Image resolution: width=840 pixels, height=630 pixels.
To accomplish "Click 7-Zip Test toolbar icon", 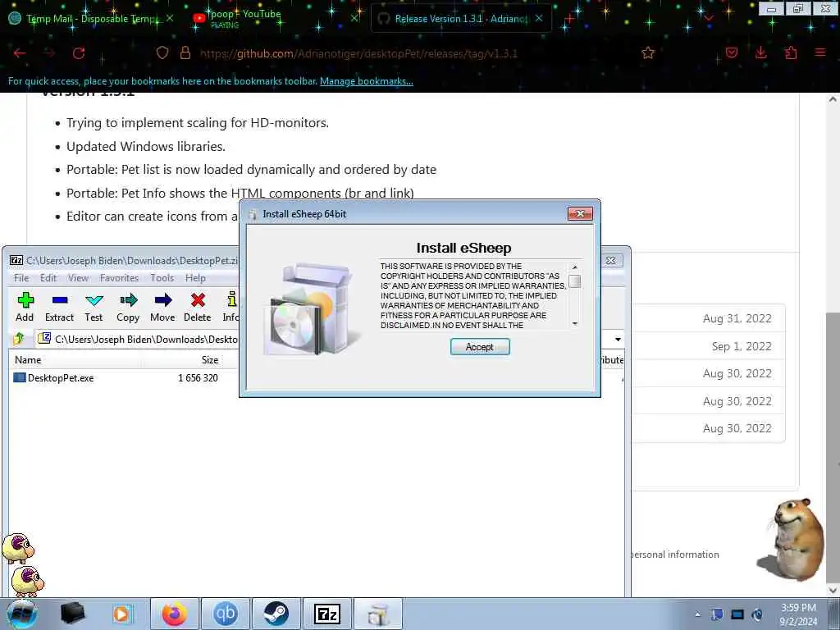I will click(x=94, y=307).
